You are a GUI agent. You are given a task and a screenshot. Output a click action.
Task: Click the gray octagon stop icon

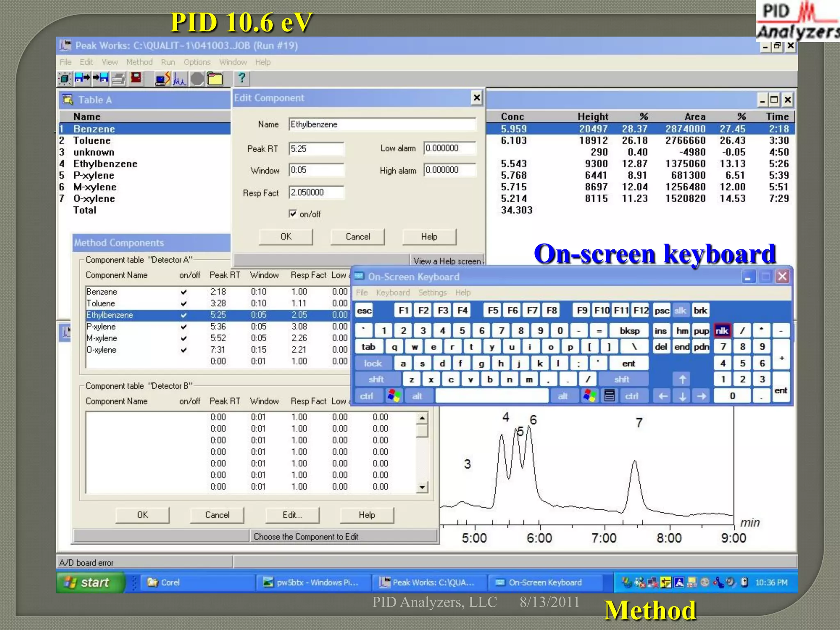[197, 78]
